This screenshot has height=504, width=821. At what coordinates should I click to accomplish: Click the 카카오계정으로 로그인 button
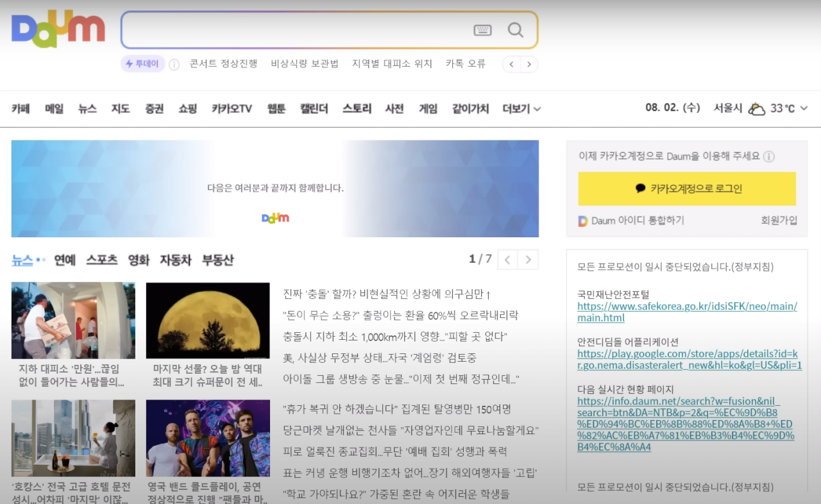pos(687,189)
